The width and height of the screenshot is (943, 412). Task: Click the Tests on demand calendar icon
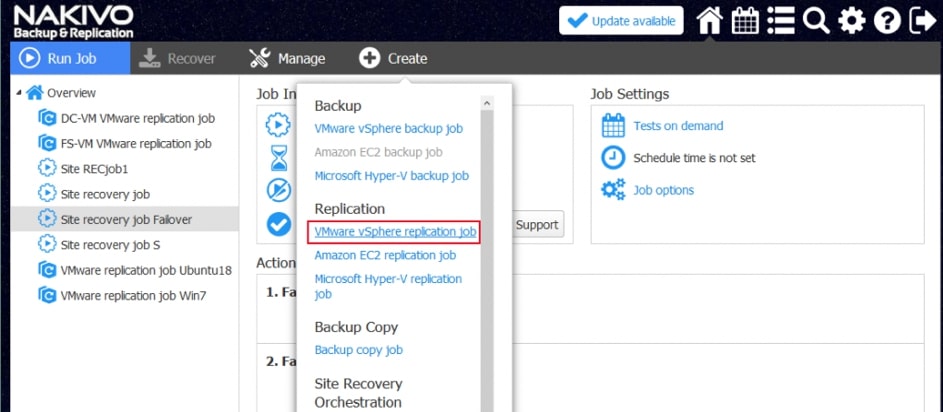613,126
